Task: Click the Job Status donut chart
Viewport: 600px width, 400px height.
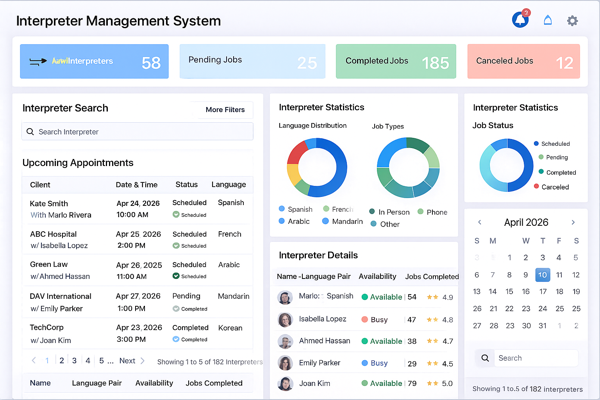Action: coord(506,165)
